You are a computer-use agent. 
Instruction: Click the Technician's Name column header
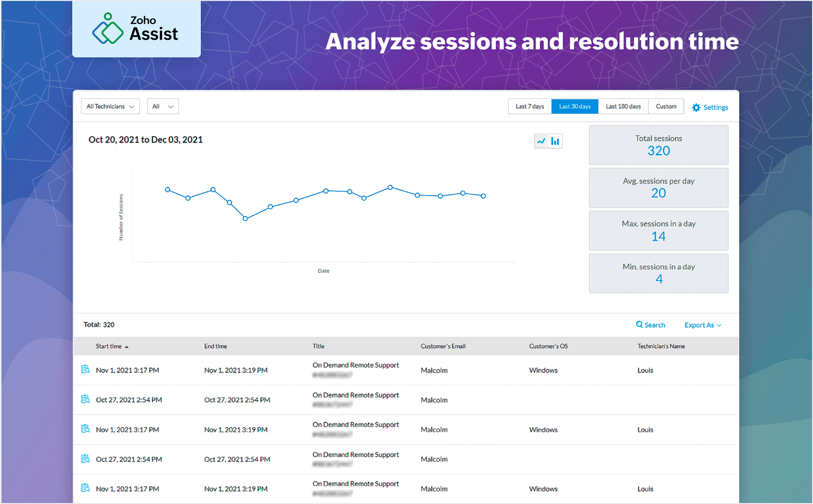point(661,346)
